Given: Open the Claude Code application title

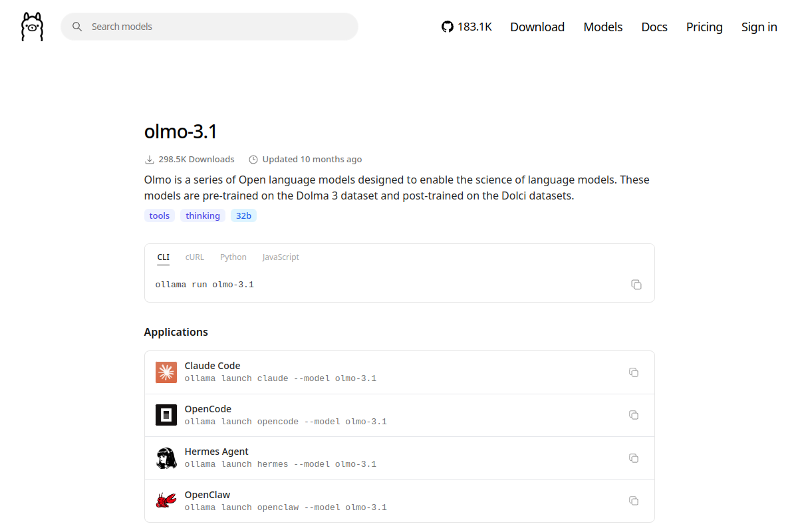Looking at the screenshot, I should point(212,366).
